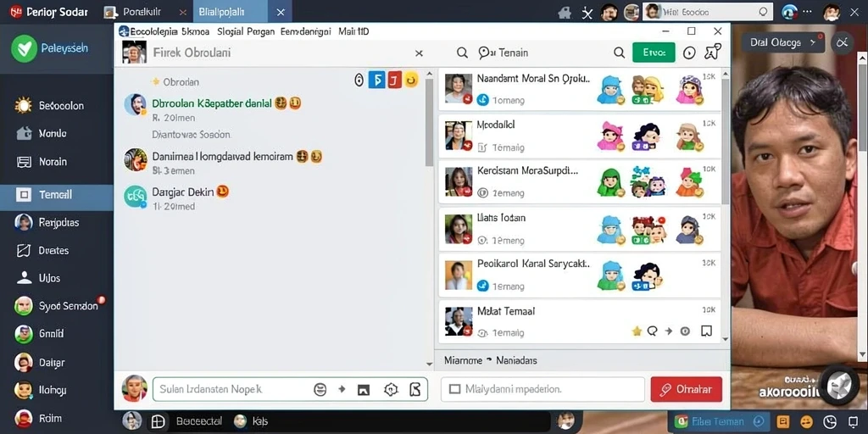Click the red J icon in Obrodan header
The image size is (868, 434).
point(394,81)
